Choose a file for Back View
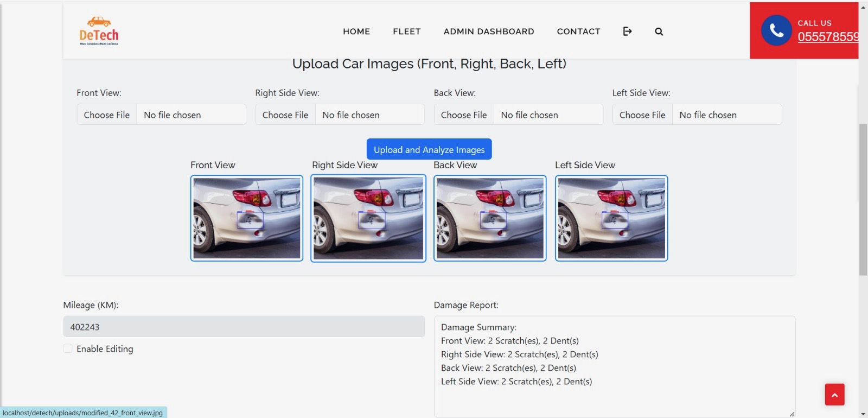Screen dimensions: 868x418 coord(464,115)
